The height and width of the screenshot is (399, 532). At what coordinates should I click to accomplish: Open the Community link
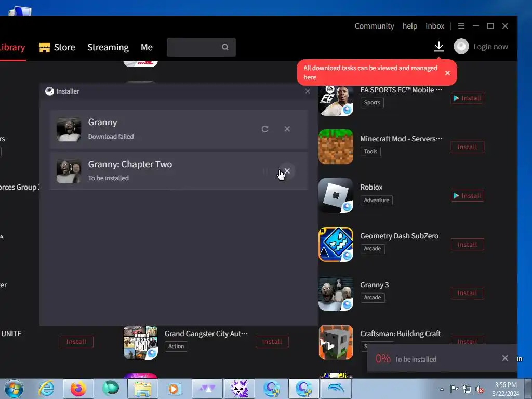[374, 26]
